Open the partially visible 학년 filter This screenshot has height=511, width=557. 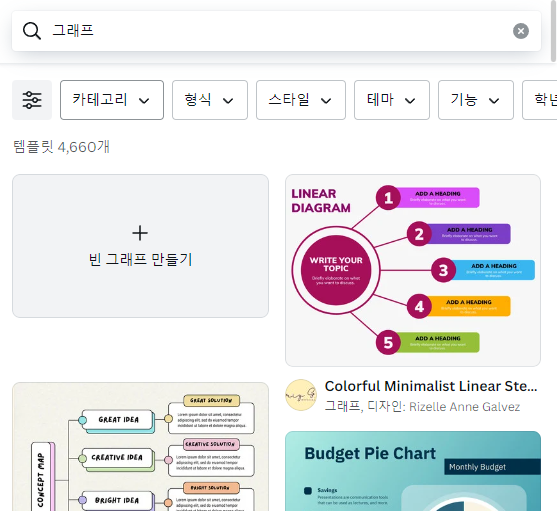[x=540, y=100]
